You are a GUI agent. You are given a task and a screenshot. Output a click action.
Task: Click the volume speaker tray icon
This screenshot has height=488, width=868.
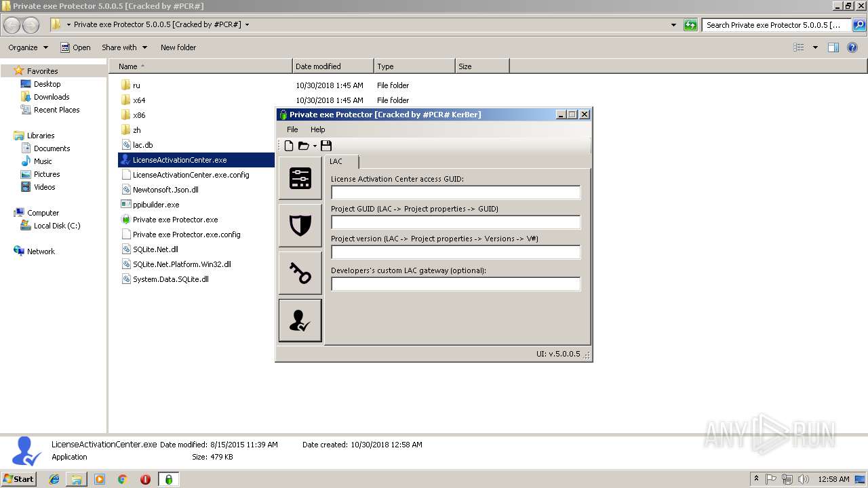tap(804, 479)
